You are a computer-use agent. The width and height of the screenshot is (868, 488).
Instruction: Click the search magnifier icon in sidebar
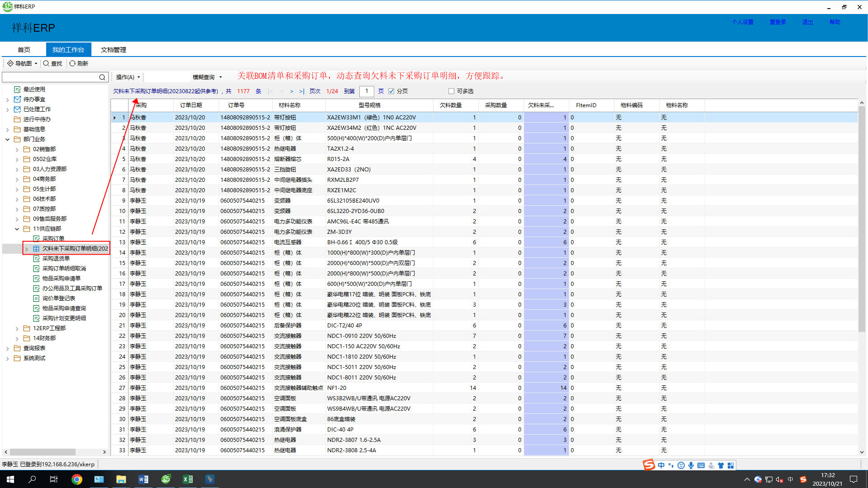[x=102, y=77]
